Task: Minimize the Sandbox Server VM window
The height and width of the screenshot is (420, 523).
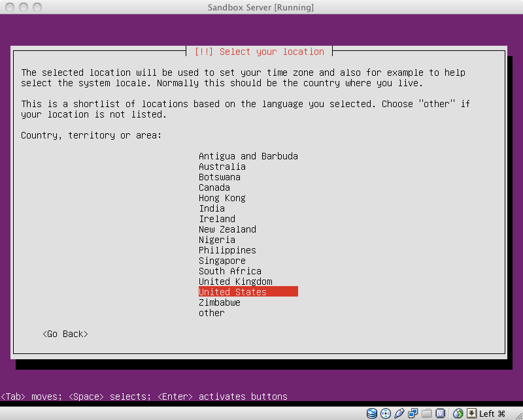Action: tap(24, 7)
